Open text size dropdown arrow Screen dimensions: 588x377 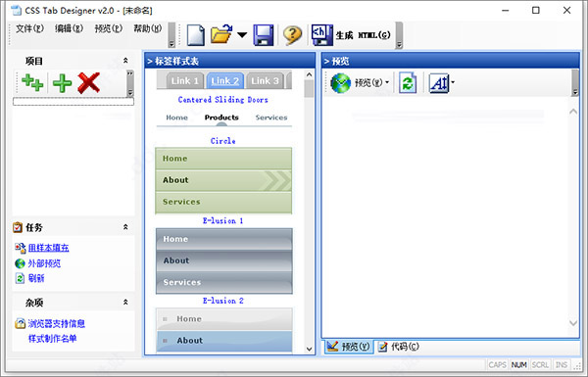pos(453,82)
